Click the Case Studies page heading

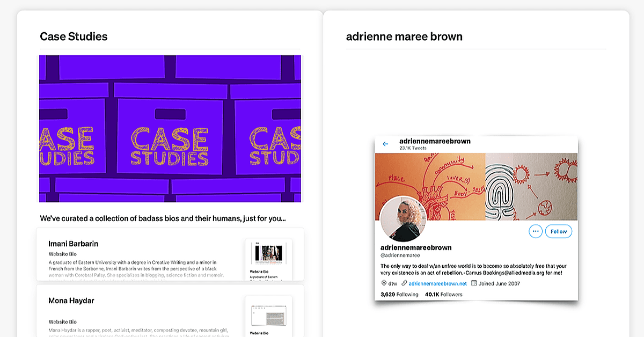pyautogui.click(x=74, y=36)
